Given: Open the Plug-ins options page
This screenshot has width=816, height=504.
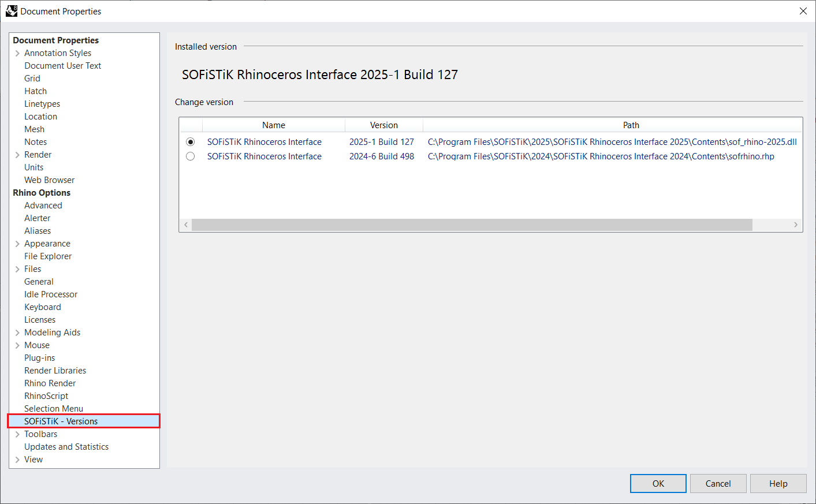Looking at the screenshot, I should (40, 358).
